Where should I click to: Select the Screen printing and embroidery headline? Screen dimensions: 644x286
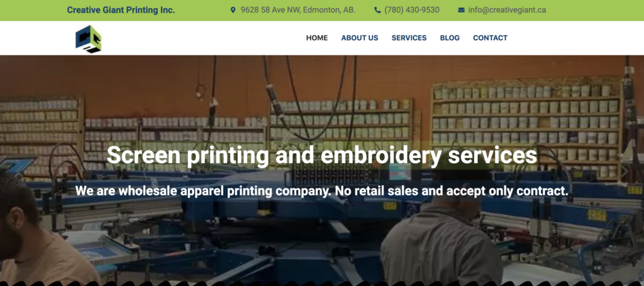coord(321,156)
